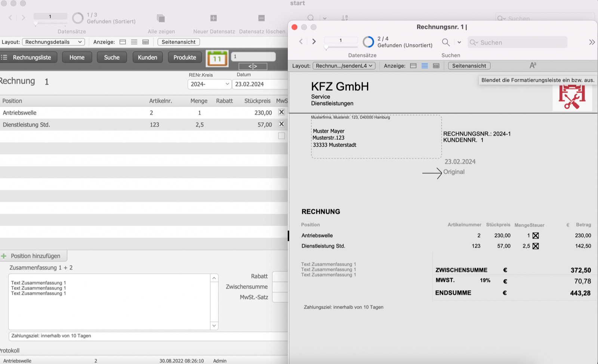This screenshot has width=598, height=364.
Task: Click Menge 2,5 in start window
Action: pos(200,124)
